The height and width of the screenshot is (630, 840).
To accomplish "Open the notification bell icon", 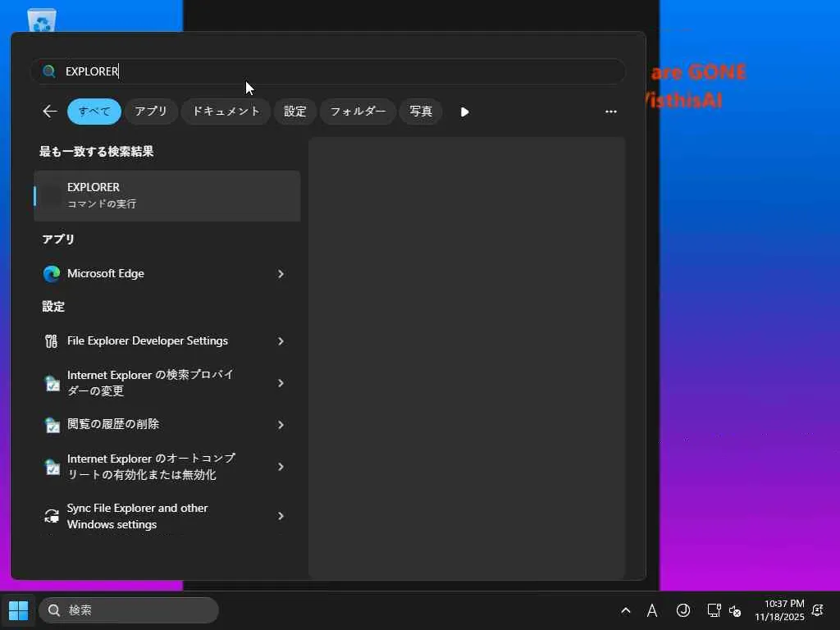I will (x=818, y=610).
